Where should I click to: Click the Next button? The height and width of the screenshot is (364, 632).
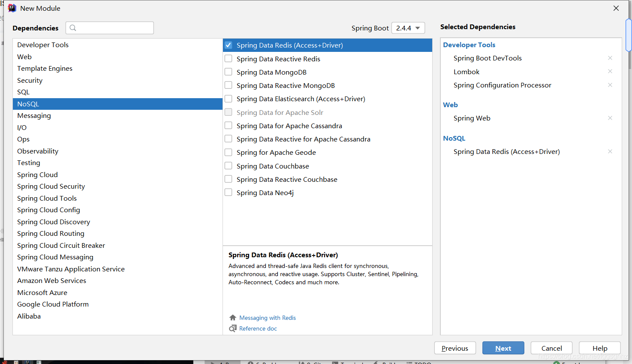[x=503, y=348]
